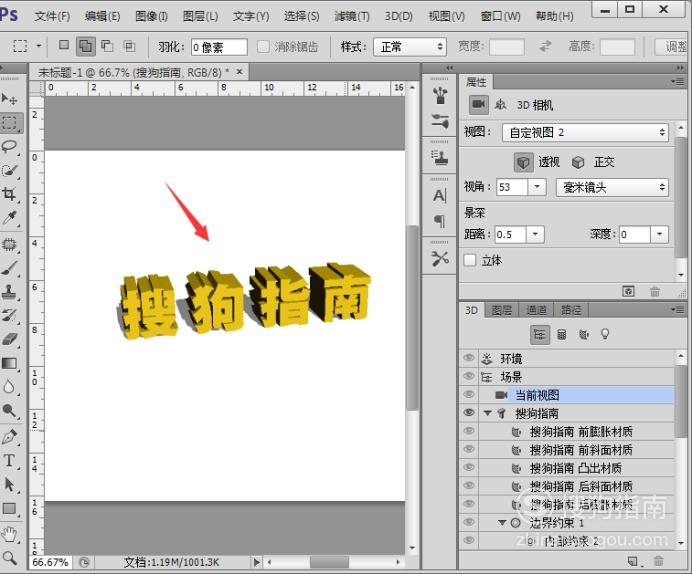Select 当前视图 in 3D panel
This screenshot has width=692, height=574.
(537, 395)
